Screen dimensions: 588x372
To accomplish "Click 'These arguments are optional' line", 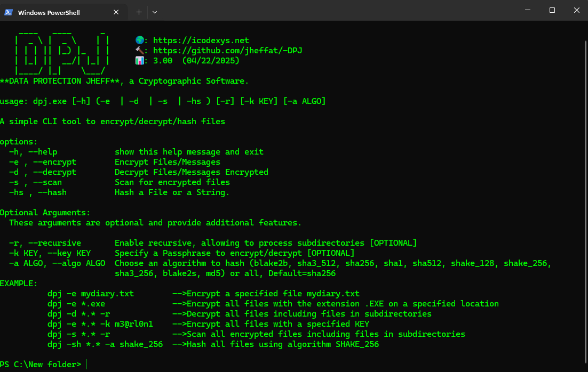I will coord(155,223).
